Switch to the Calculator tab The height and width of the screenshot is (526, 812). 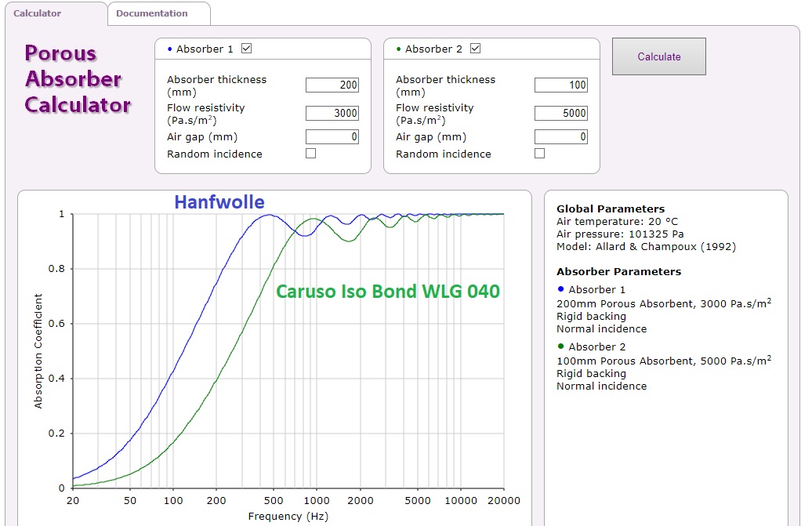coord(38,13)
